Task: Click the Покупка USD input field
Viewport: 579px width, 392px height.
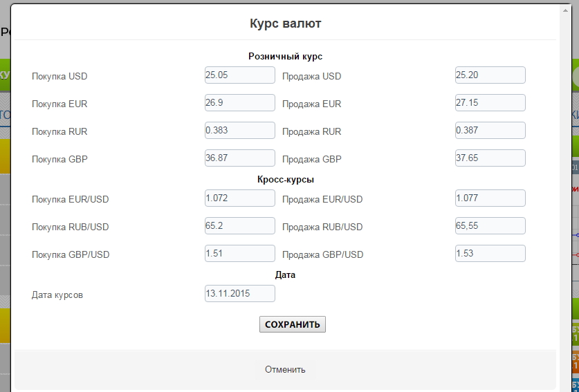Action: click(239, 75)
